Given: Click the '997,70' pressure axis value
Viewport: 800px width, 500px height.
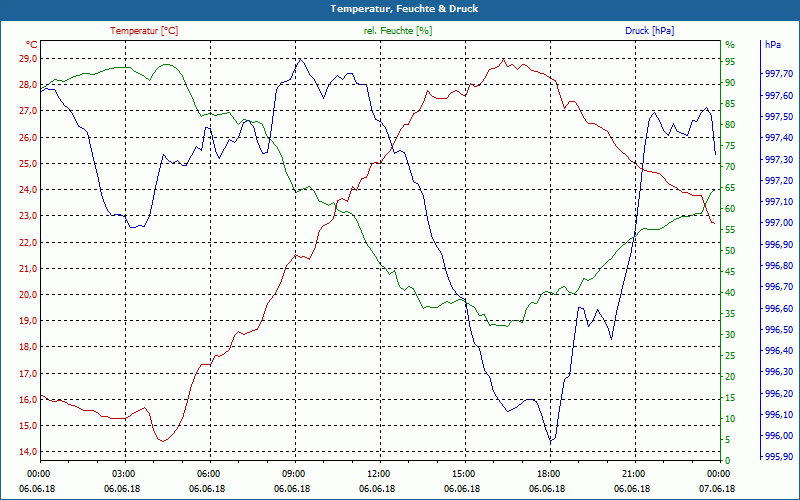Looking at the screenshot, I should tap(779, 74).
